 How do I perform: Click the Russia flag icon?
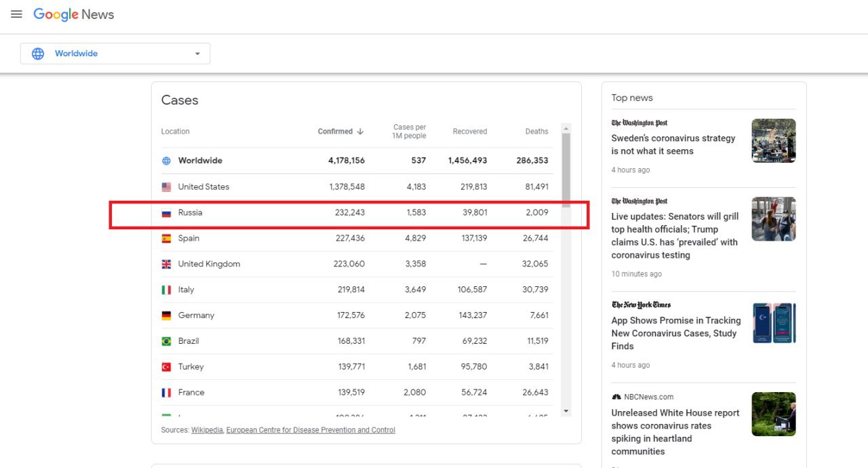tap(166, 212)
